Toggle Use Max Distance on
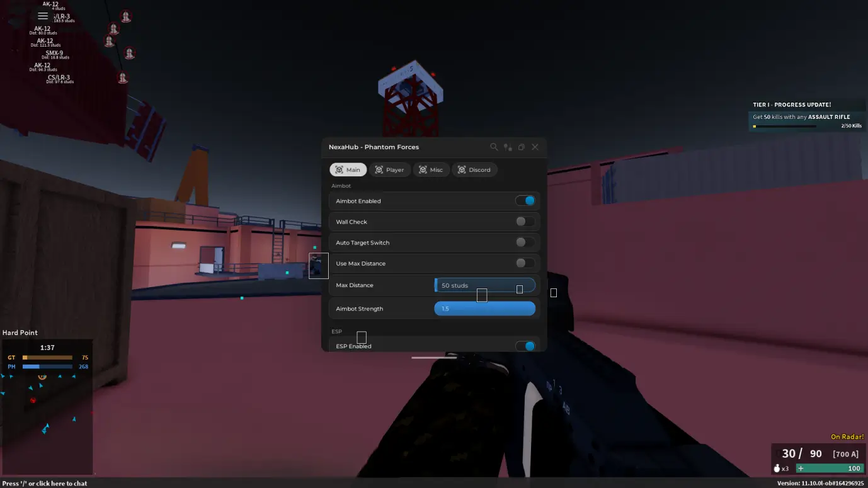868x488 pixels. tap(525, 263)
